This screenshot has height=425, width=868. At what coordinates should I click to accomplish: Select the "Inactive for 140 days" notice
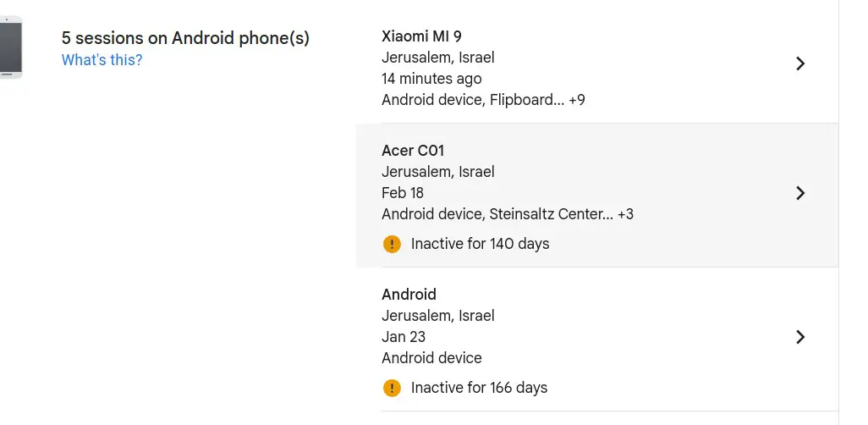(x=480, y=244)
